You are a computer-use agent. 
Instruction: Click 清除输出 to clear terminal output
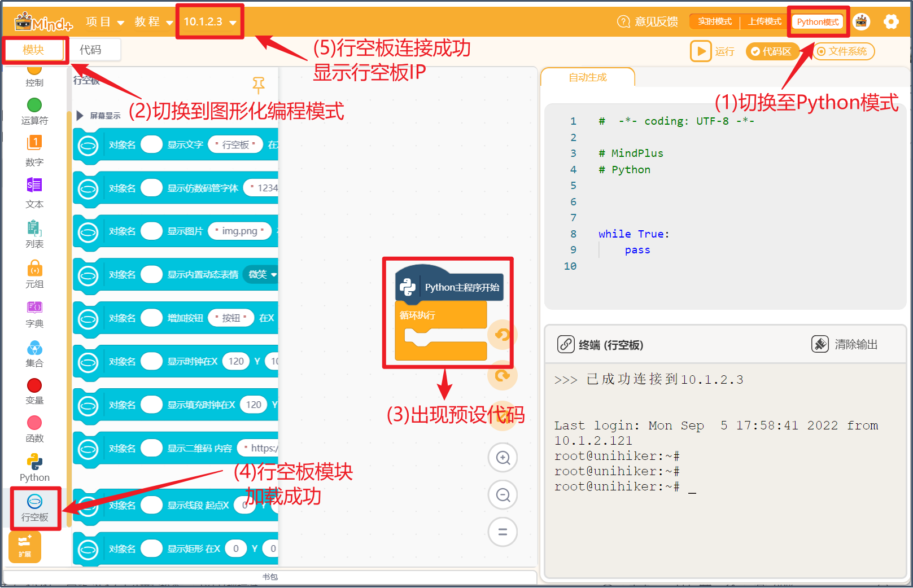[x=845, y=344]
